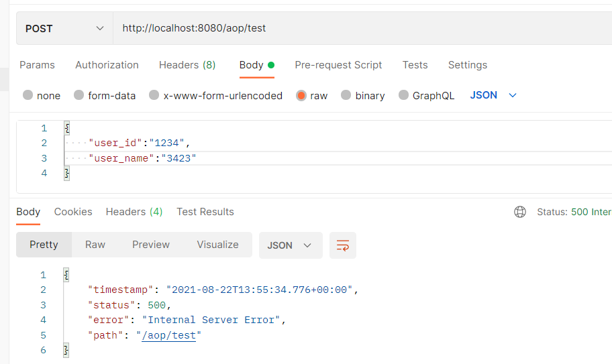Open the response format JSON dropdown
Viewport: 612px width, 364px height.
290,245
